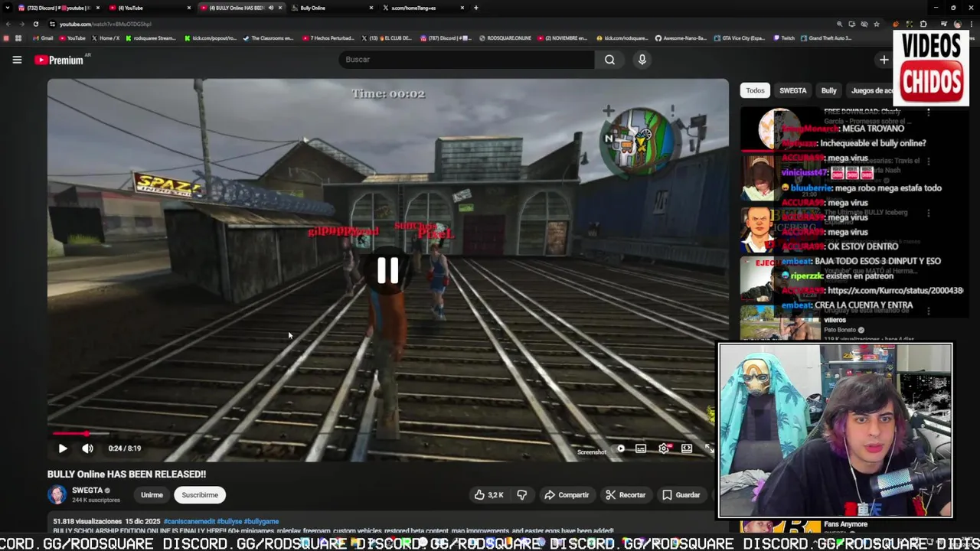Screen dimensions: 980x551
Task: Click the Guardar save button
Action: click(x=681, y=495)
